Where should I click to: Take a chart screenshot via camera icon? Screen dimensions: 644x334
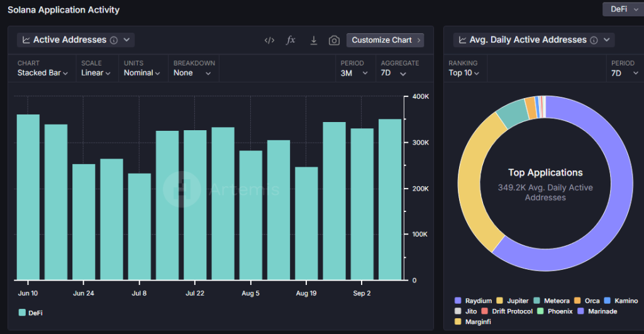[334, 40]
